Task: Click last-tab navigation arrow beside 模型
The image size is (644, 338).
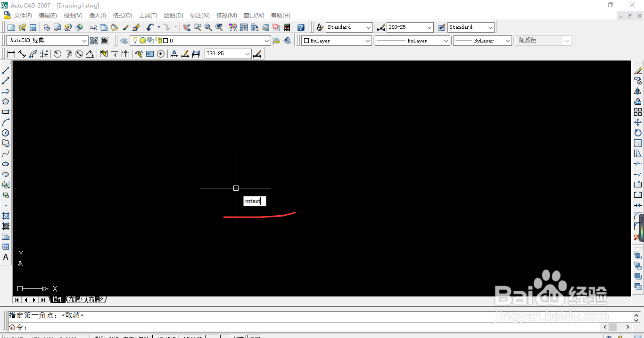Action: pyautogui.click(x=42, y=300)
